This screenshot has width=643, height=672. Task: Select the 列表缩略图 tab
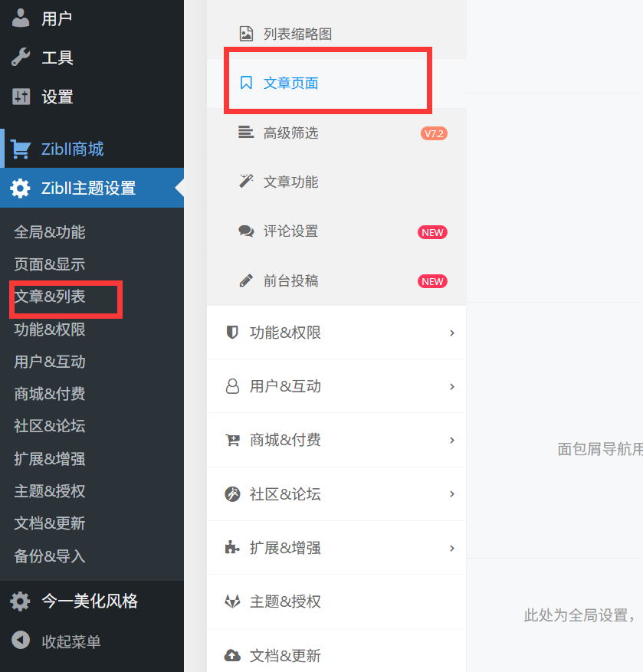click(x=336, y=34)
